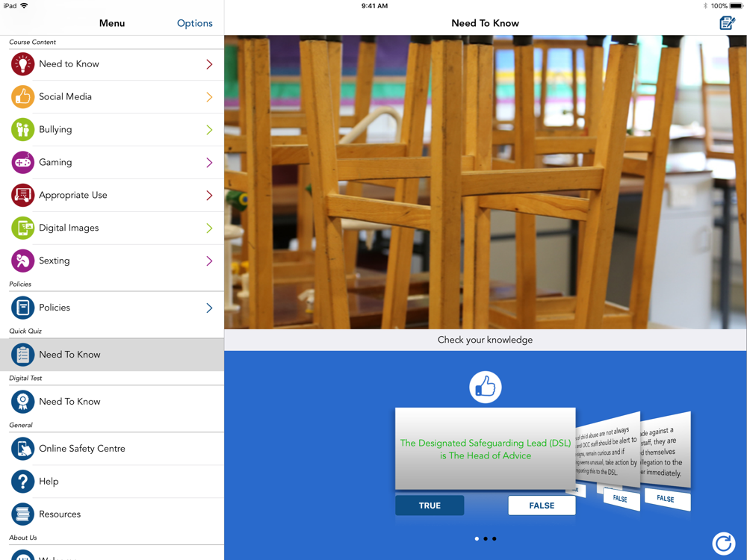
Task: Select the third page indicator dot
Action: (x=494, y=538)
